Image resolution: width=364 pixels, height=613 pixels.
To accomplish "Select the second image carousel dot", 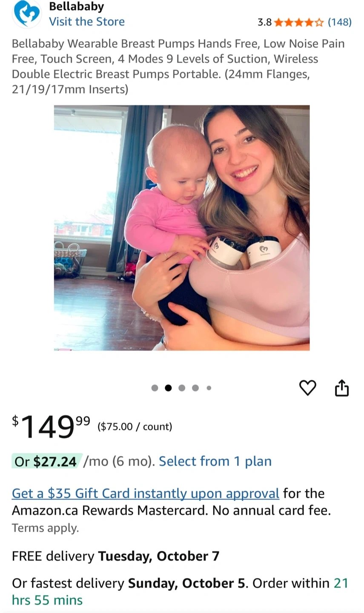I will tap(168, 388).
